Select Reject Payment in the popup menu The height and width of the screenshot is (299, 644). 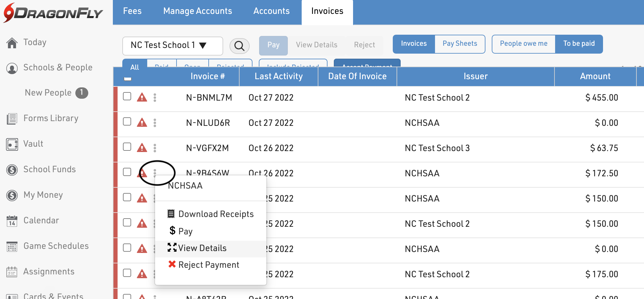tap(208, 265)
